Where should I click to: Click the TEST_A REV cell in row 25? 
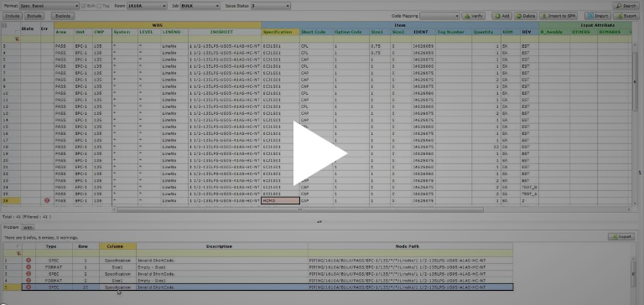coord(529,194)
